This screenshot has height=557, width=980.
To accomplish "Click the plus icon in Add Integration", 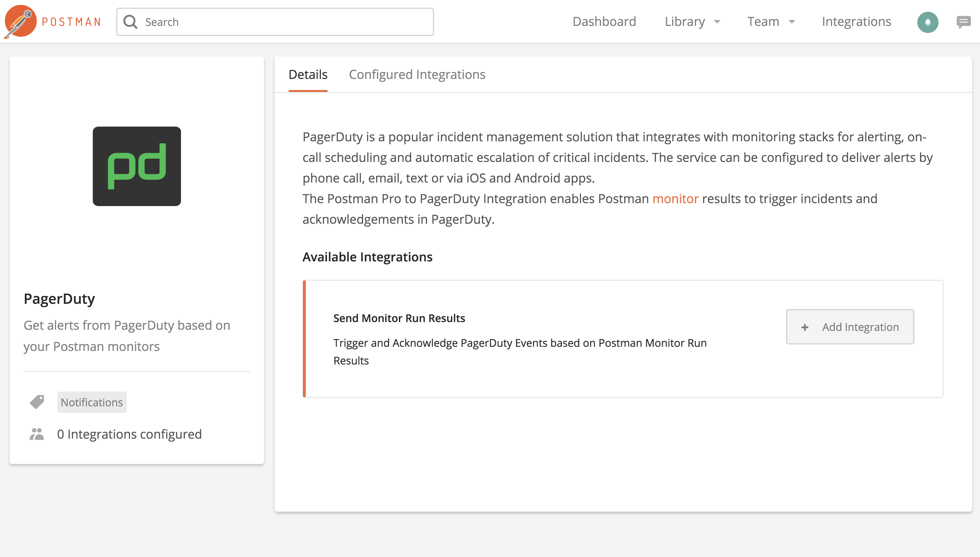I will click(x=805, y=327).
